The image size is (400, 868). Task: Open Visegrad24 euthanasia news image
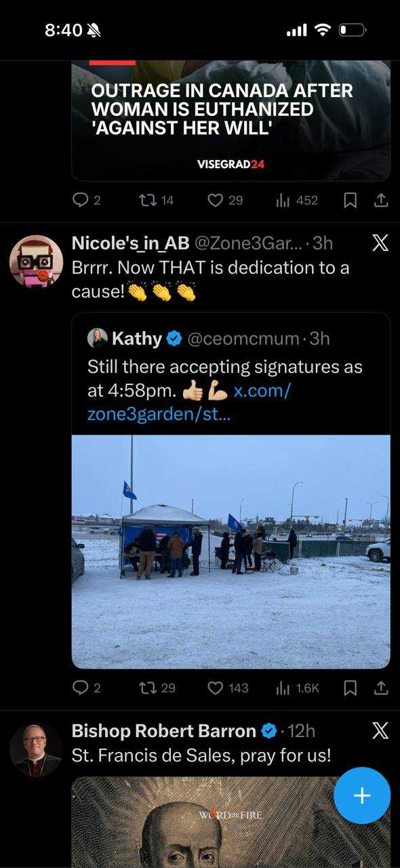pyautogui.click(x=231, y=121)
